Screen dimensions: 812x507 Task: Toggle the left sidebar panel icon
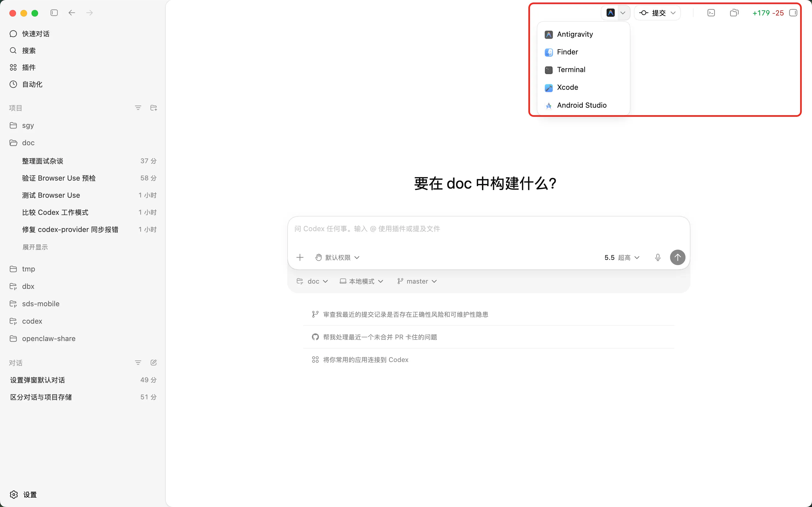54,13
